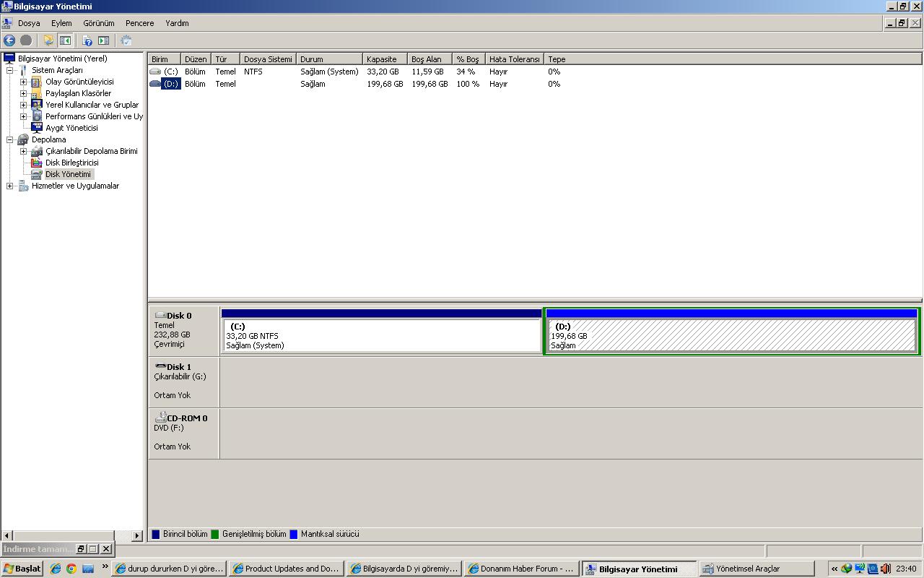Switch to Donanım Haber Forum taskbar window
Image resolution: width=924 pixels, height=578 pixels.
click(x=520, y=569)
